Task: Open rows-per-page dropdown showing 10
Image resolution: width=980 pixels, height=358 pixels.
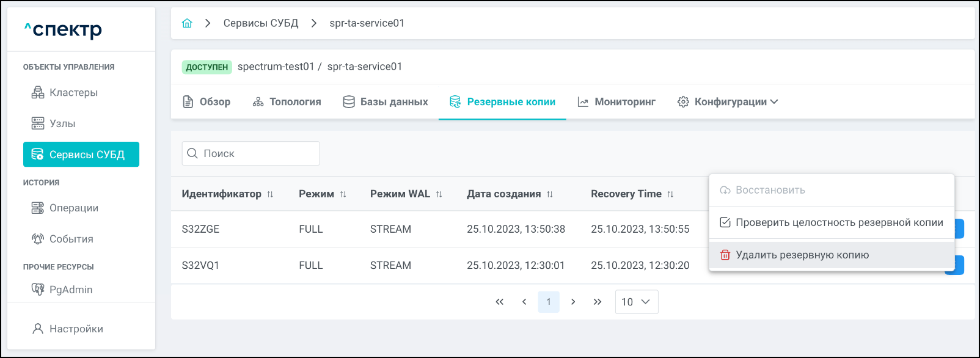Action: point(636,302)
